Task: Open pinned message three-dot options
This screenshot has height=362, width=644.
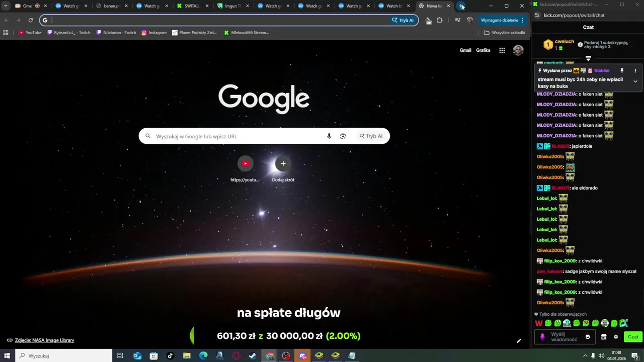Action: coord(635,71)
